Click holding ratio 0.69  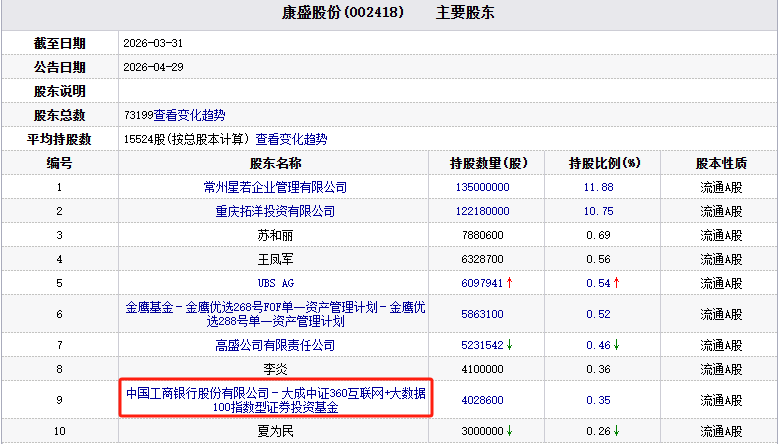598,235
